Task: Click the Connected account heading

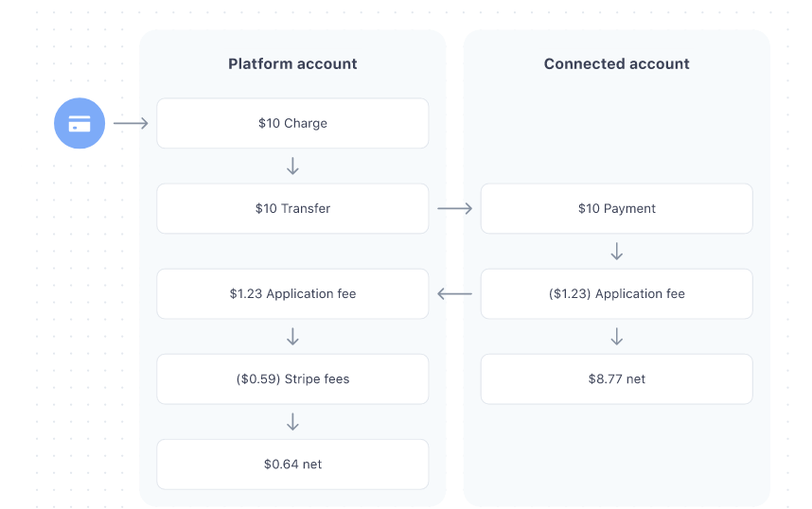Action: point(617,64)
